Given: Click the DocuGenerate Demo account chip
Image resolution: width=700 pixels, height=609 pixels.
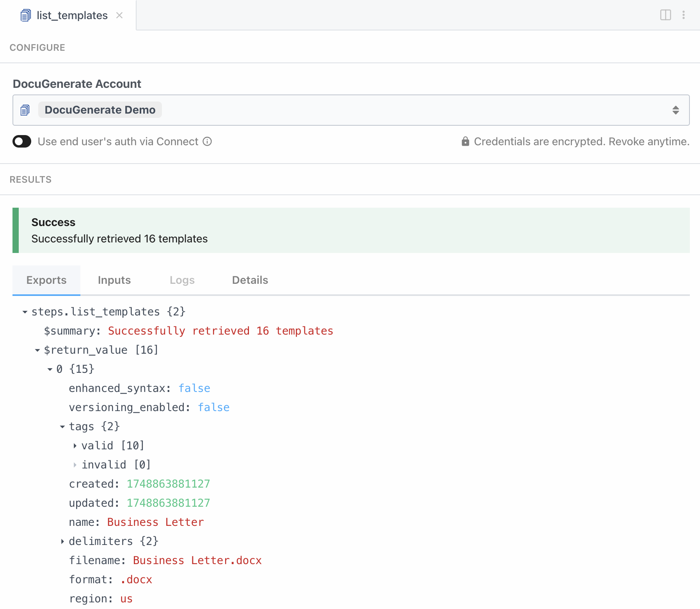Looking at the screenshot, I should 99,110.
